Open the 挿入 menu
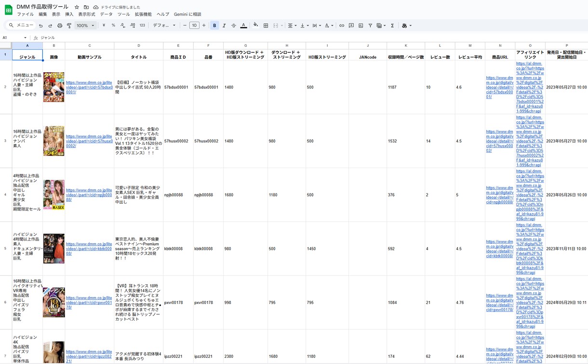 (69, 14)
